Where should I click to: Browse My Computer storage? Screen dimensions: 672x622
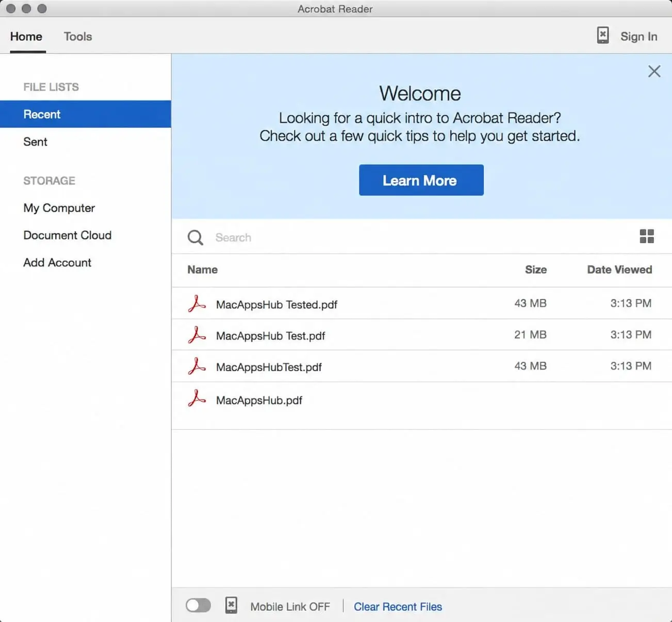tap(59, 208)
